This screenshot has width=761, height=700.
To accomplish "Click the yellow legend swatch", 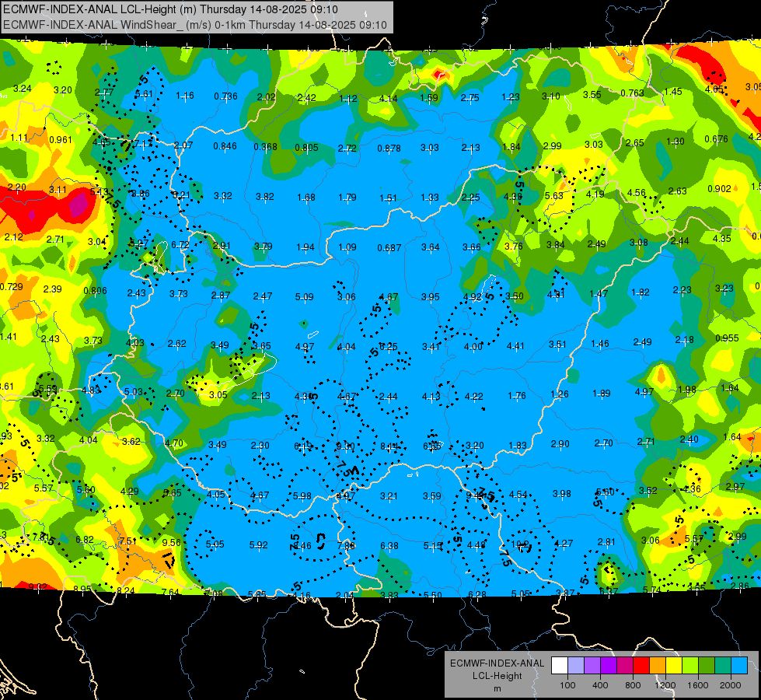I will pyautogui.click(x=674, y=666).
